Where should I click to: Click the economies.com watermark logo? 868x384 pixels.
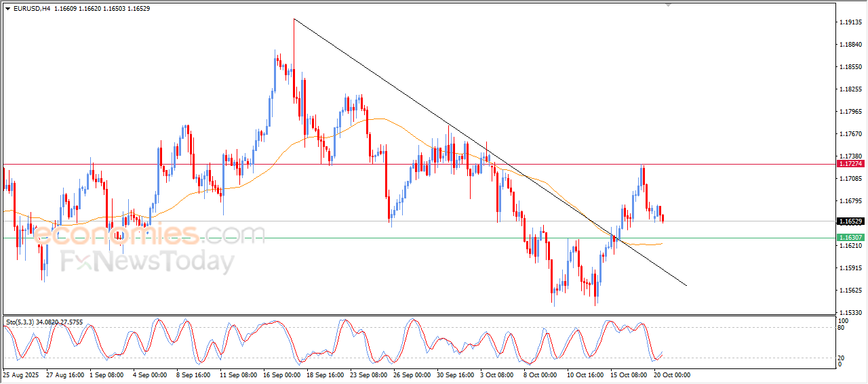(x=149, y=234)
